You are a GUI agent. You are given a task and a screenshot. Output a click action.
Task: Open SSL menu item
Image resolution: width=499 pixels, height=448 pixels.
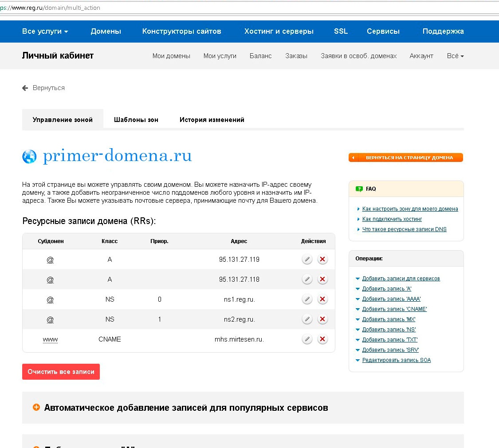click(x=341, y=31)
